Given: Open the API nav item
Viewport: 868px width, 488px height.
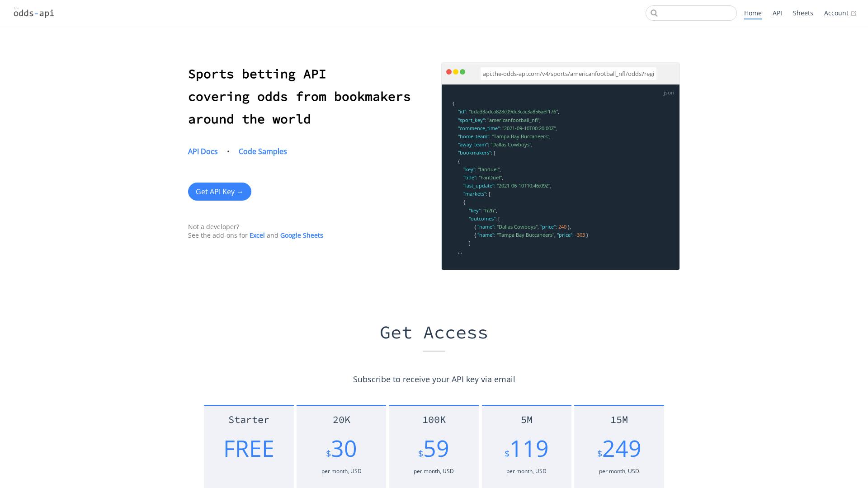Looking at the screenshot, I should click(777, 13).
